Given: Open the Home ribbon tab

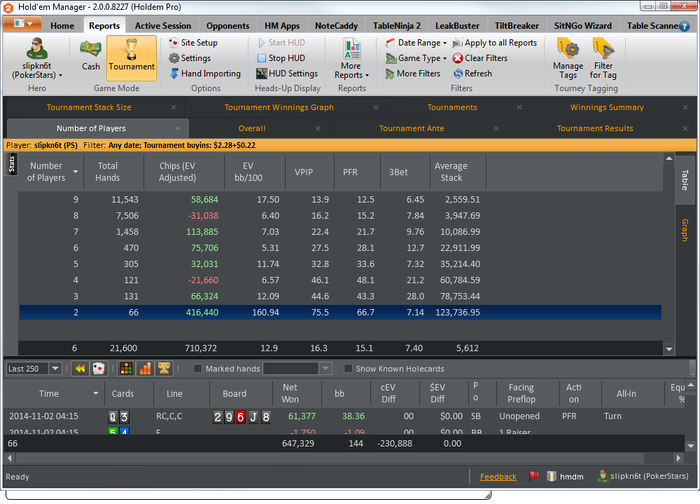Looking at the screenshot, I should [x=62, y=26].
